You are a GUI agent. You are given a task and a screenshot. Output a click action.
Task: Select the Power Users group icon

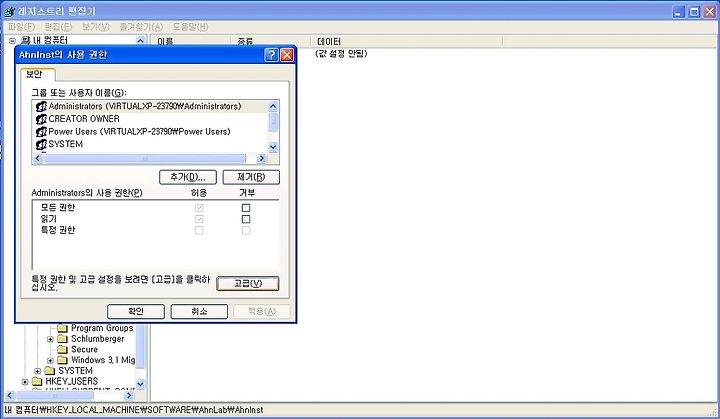click(41, 132)
